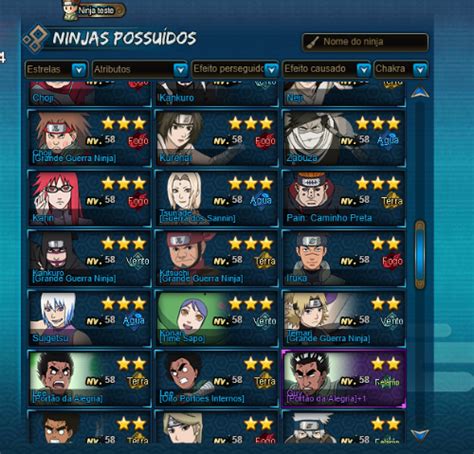Click the Ninja teste avatar icon
The image size is (474, 454).
pyautogui.click(x=70, y=10)
